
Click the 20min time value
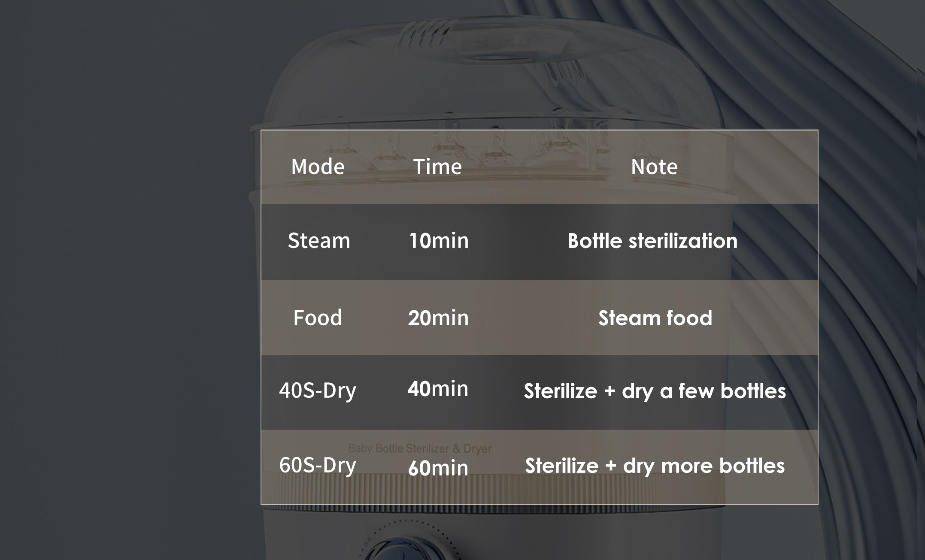click(x=438, y=318)
